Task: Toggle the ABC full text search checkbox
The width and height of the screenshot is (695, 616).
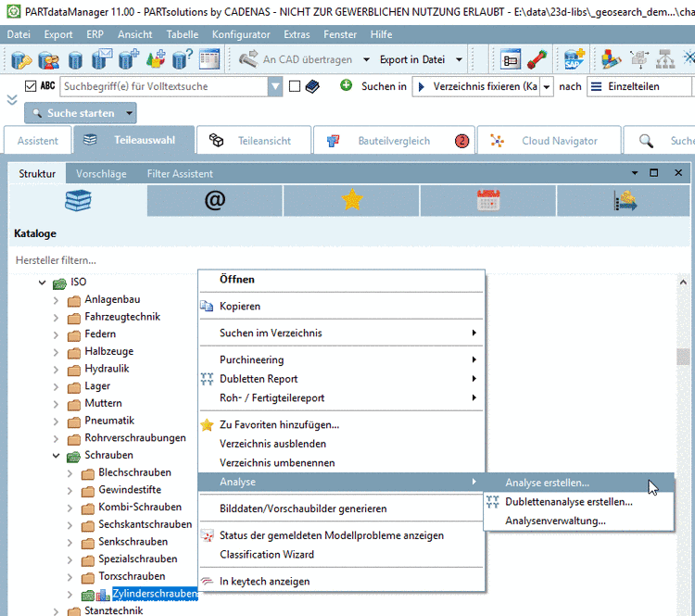Action: point(31,86)
